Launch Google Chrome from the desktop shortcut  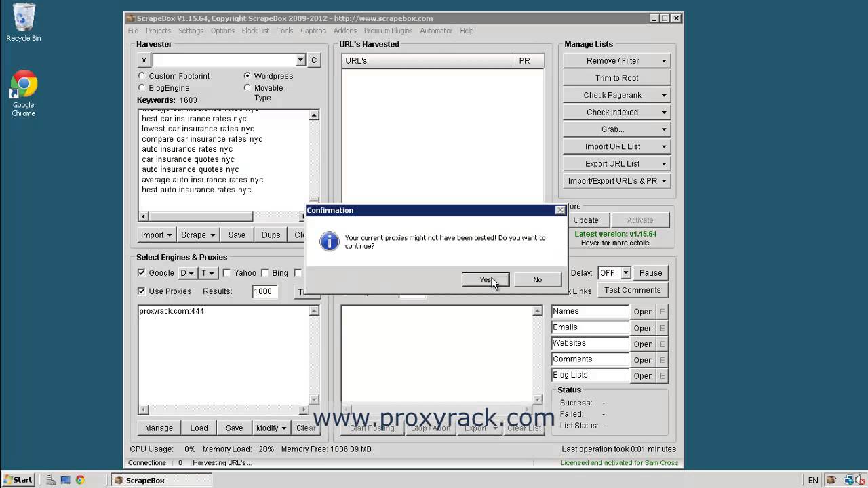[x=23, y=94]
